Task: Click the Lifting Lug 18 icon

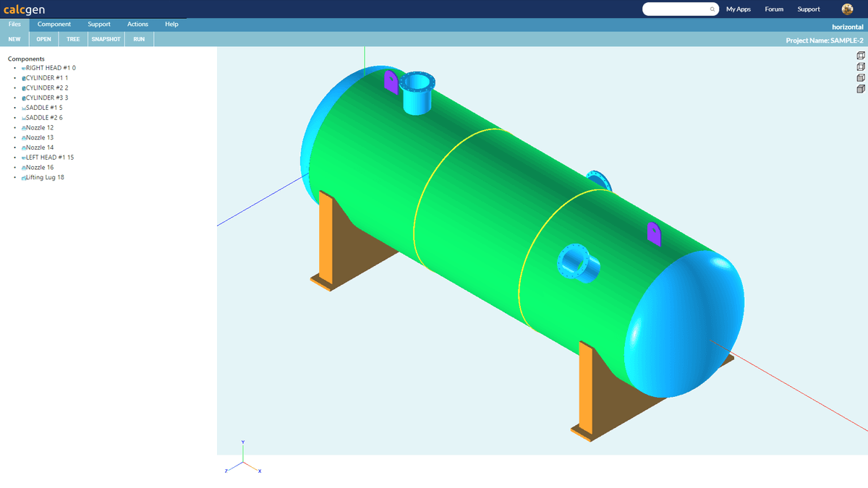Action: (24, 178)
